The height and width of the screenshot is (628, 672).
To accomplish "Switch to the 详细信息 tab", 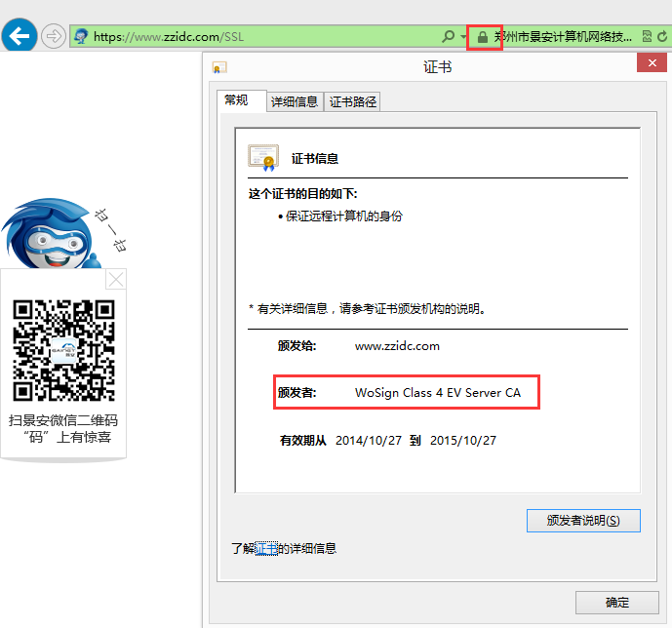I will [x=295, y=102].
